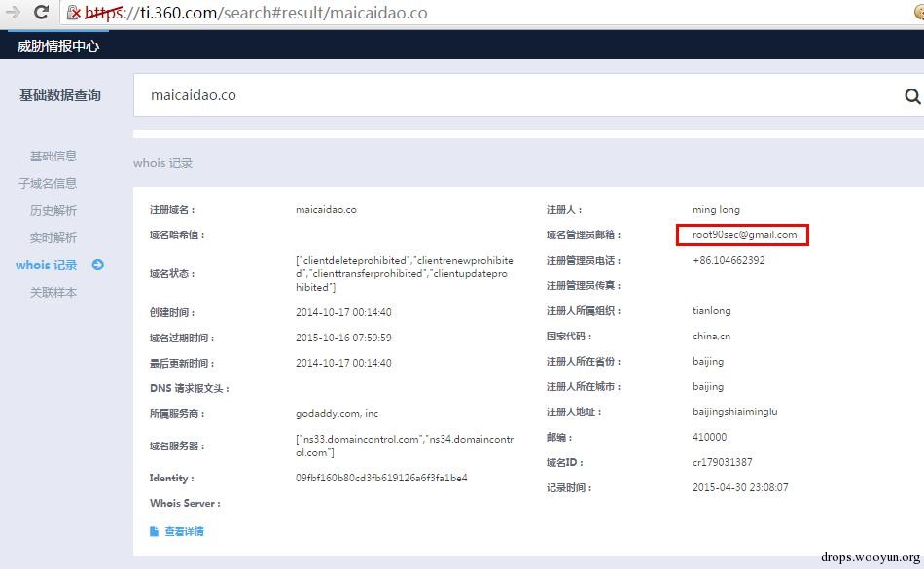Click the browser reload icon

coord(41,12)
